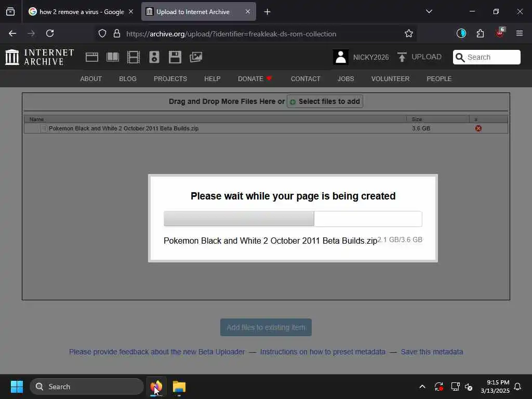This screenshot has width=532, height=399.
Task: Click the Windows taskbar Search box
Action: coord(87,387)
